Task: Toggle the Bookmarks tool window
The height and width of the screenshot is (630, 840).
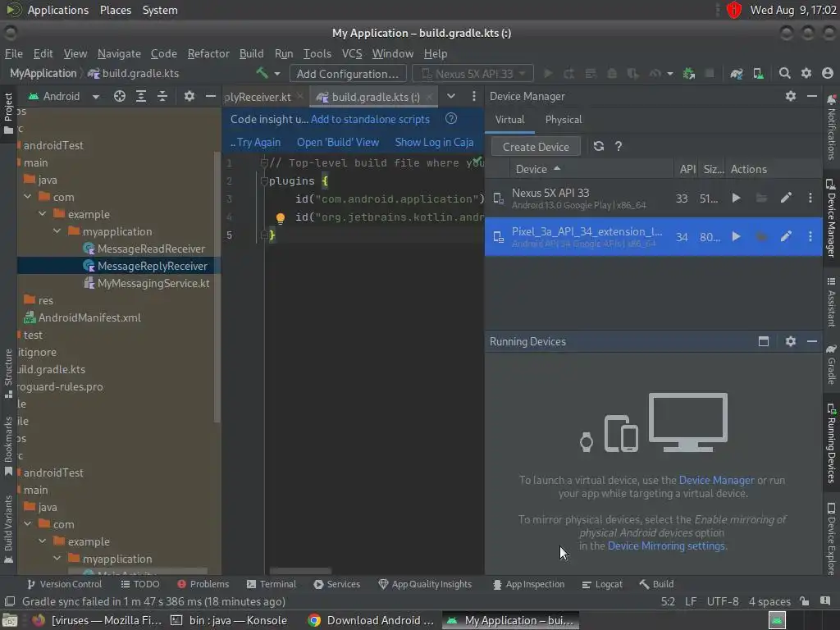Action: 8,445
